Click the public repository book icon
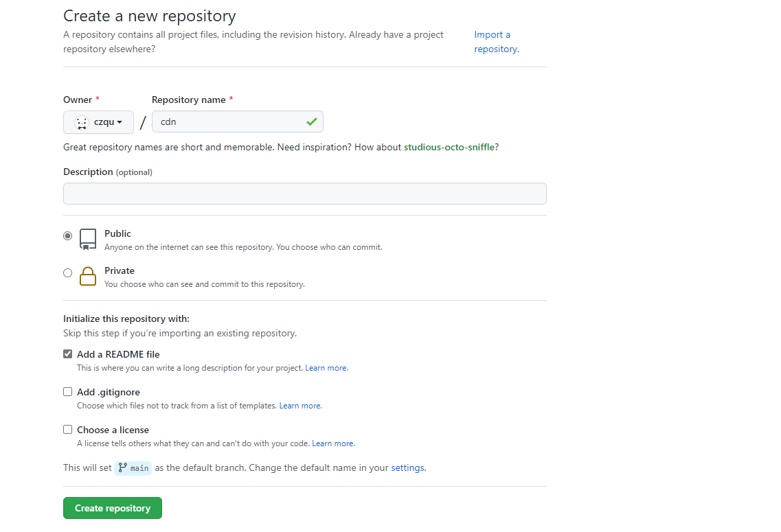781x532 pixels. coord(88,239)
